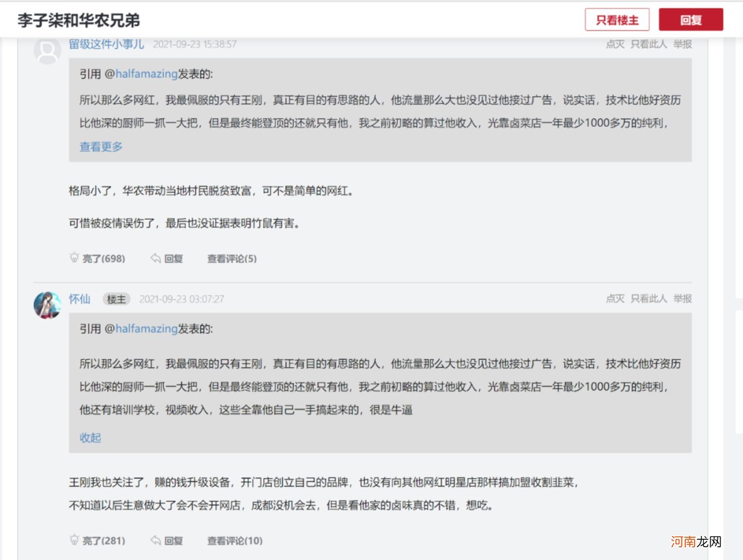Click thread title 李子柒和华农兄弟
This screenshot has width=743, height=560.
[79, 20]
